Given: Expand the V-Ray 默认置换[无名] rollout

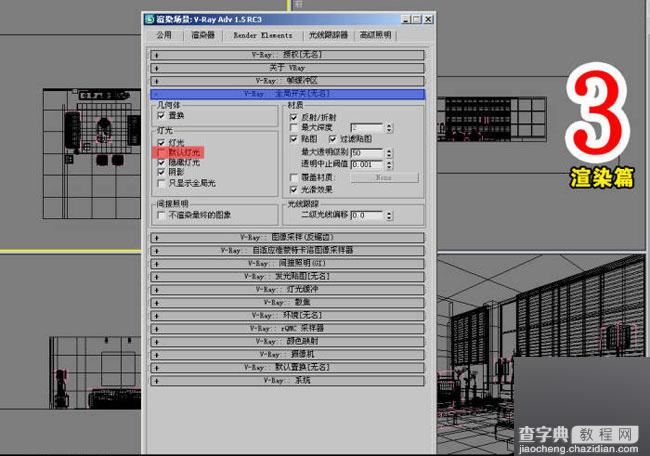Looking at the screenshot, I should pyautogui.click(x=287, y=368).
